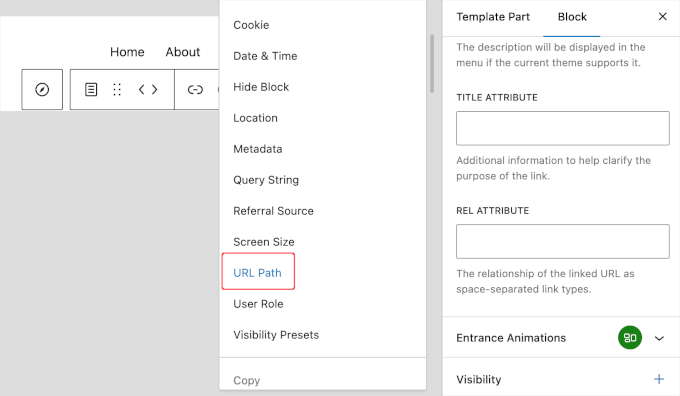Click the Home navigation link
This screenshot has height=396, width=680.
click(x=127, y=52)
